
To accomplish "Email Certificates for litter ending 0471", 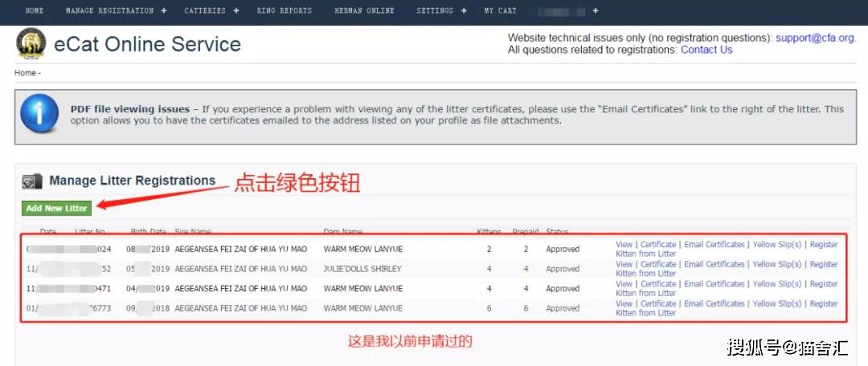I will tap(714, 283).
